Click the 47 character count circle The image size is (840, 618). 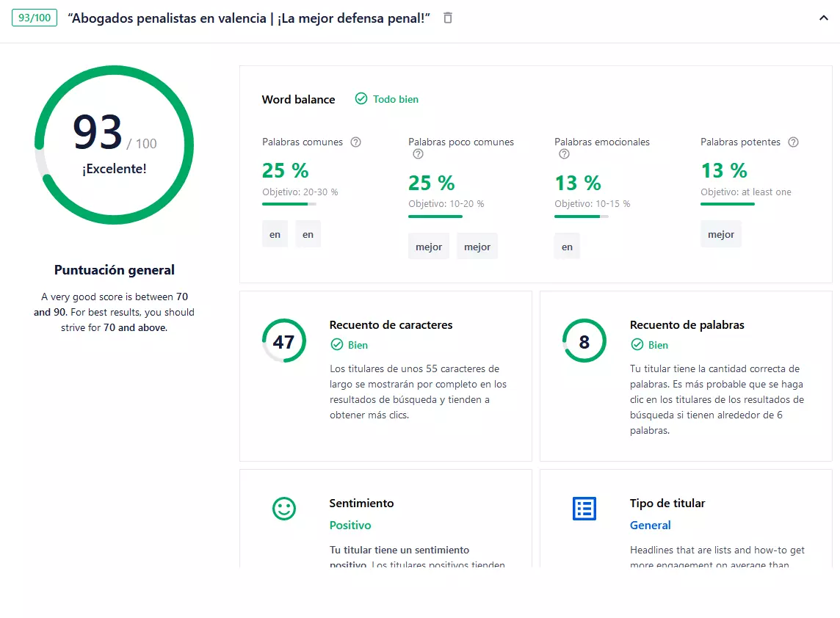coord(284,341)
